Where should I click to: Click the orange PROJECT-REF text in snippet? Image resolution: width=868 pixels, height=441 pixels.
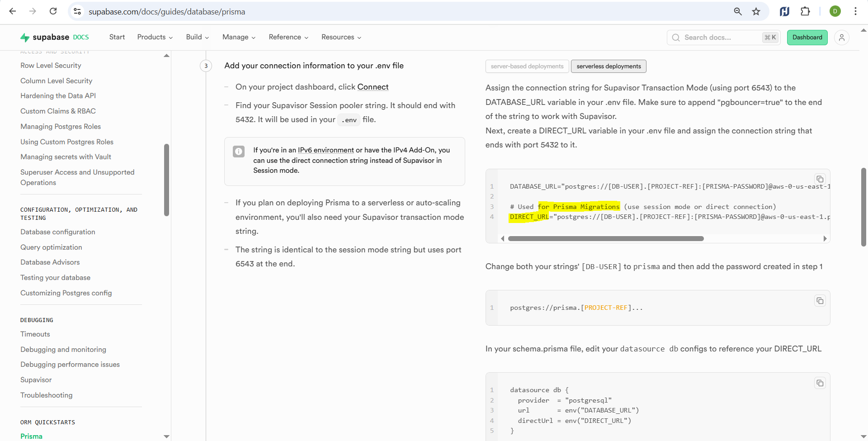tap(606, 308)
